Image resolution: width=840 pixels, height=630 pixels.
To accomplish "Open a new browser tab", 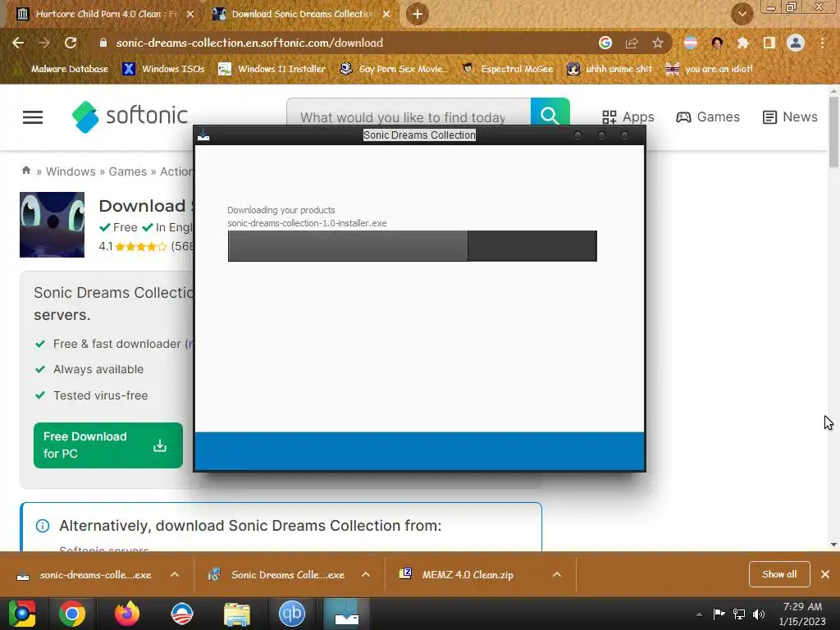I will [418, 14].
